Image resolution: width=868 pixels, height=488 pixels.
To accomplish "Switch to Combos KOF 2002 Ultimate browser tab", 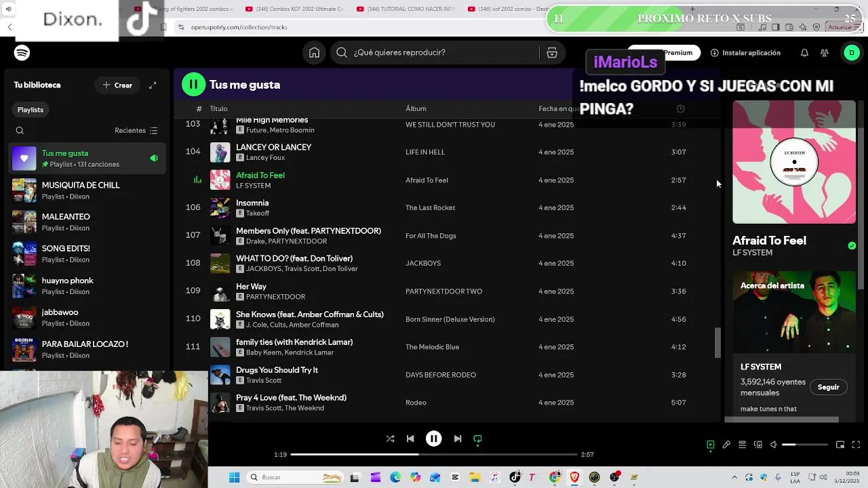I will [295, 9].
